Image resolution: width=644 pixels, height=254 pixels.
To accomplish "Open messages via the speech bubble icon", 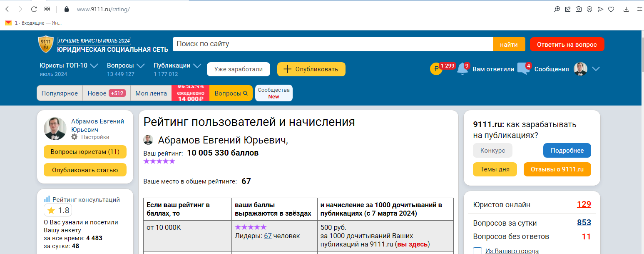I will tap(523, 69).
